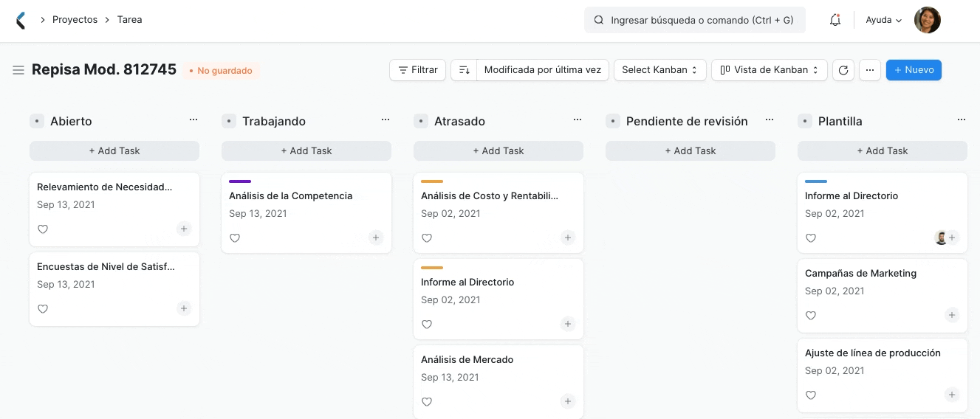This screenshot has width=980, height=419.
Task: Click the Trabajando column color indicator
Action: click(229, 121)
